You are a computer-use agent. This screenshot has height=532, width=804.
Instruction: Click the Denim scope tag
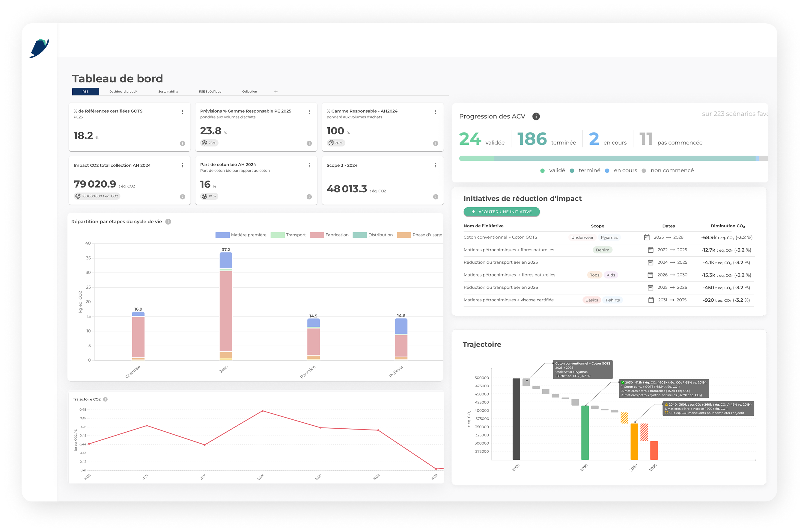point(603,250)
